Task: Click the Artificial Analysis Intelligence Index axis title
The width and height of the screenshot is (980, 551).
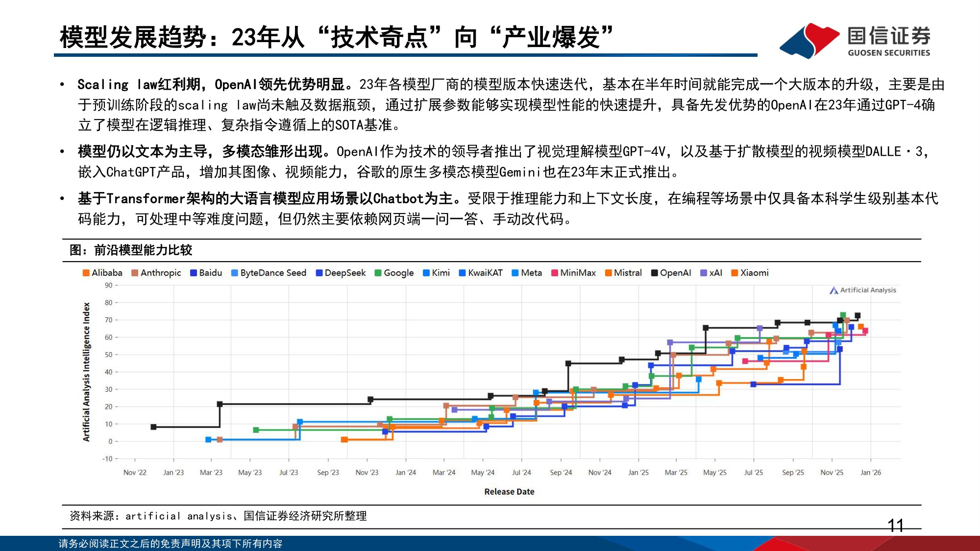Action: [x=86, y=372]
